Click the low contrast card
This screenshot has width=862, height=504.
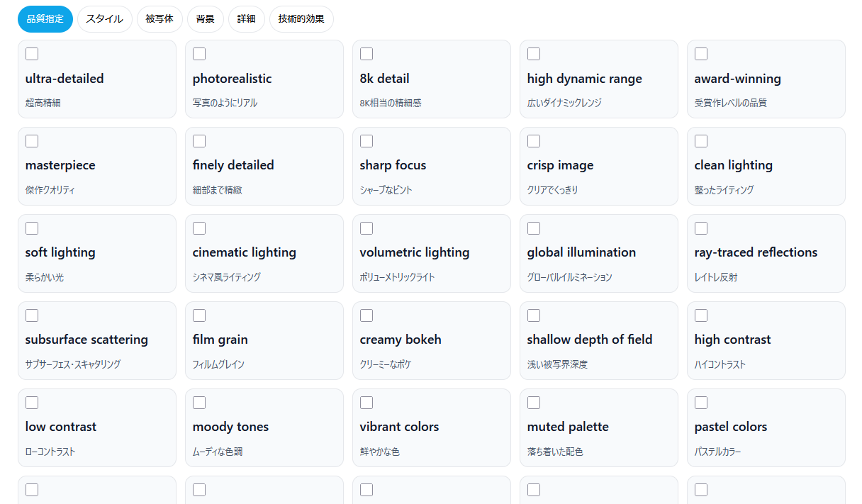point(96,428)
